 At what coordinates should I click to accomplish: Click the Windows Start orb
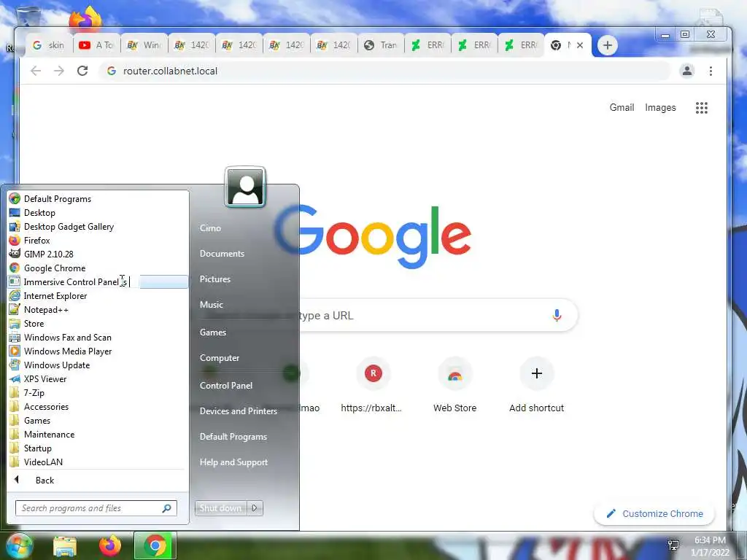coord(18,546)
